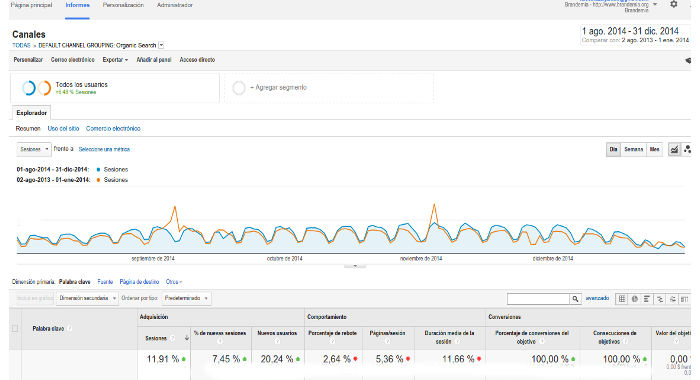Click the graduation cap icon
The image size is (700, 380).
coord(688,60)
